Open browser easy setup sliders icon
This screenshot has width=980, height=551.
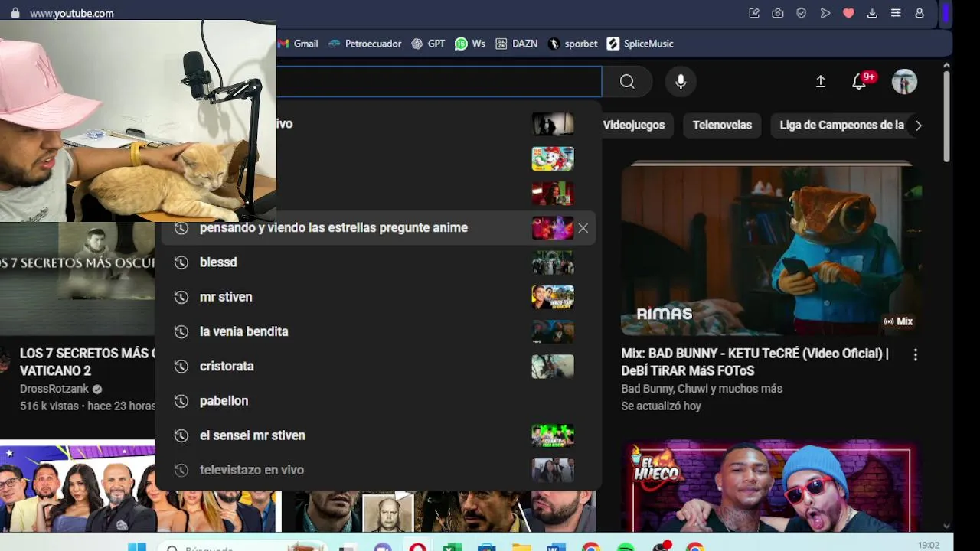pos(896,13)
